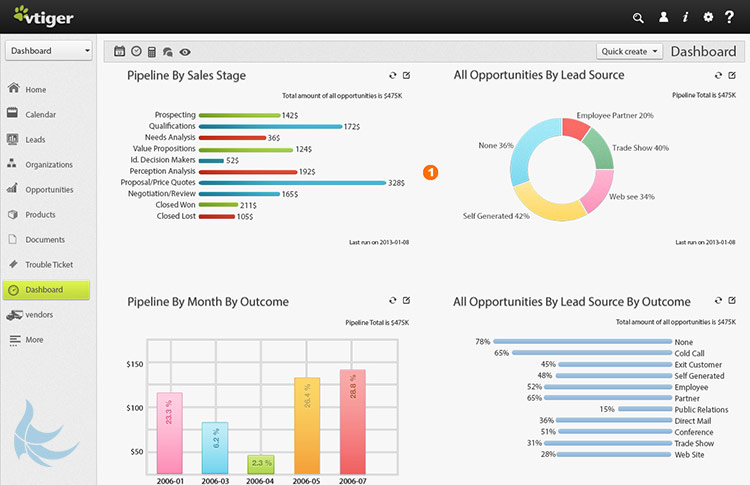Click the search magnifier icon in header
750x485 pixels.
pyautogui.click(x=638, y=18)
